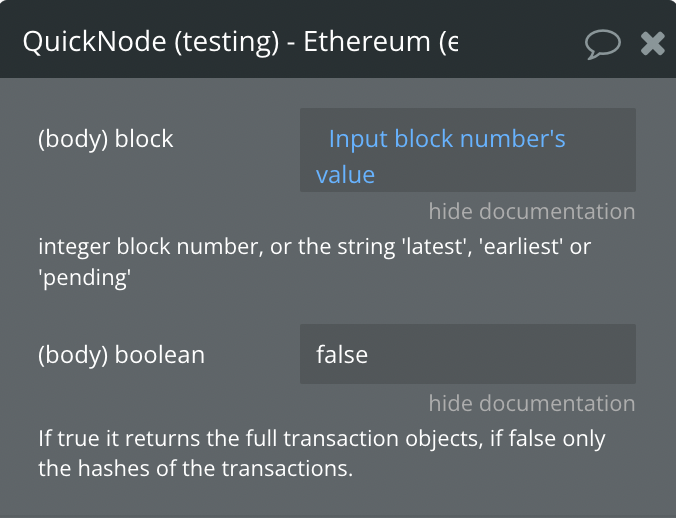Select the integer block number documentation text
The image size is (676, 518).
pyautogui.click(x=315, y=262)
